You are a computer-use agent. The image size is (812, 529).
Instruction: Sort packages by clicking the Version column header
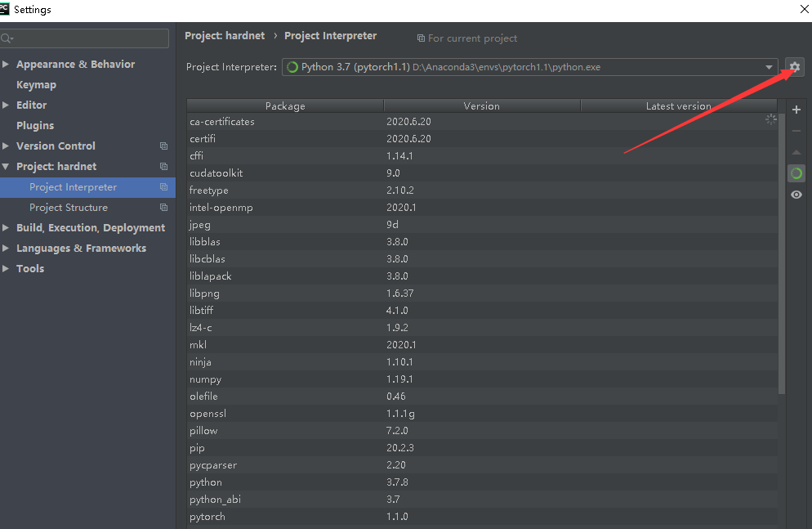click(x=481, y=105)
